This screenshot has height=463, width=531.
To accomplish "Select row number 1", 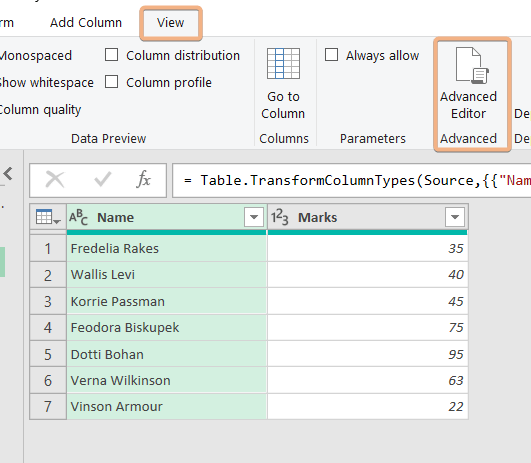I will coord(48,248).
